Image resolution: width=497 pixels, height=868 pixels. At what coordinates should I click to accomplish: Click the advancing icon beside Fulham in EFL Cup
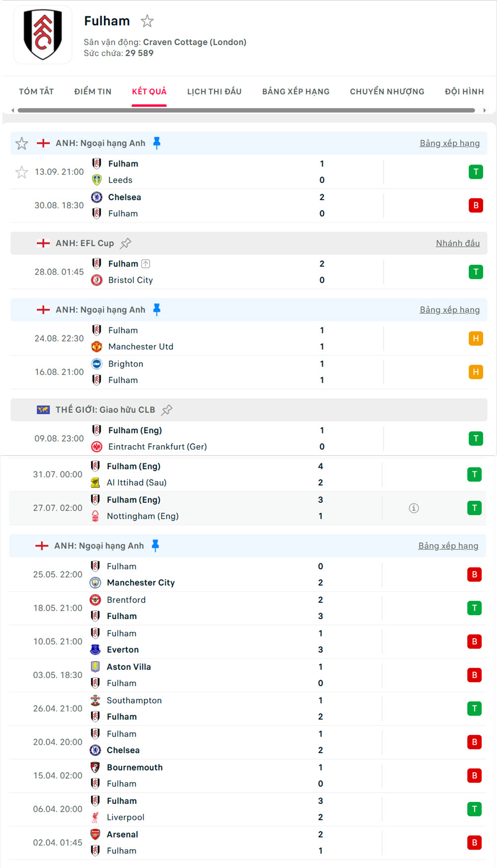(x=146, y=264)
